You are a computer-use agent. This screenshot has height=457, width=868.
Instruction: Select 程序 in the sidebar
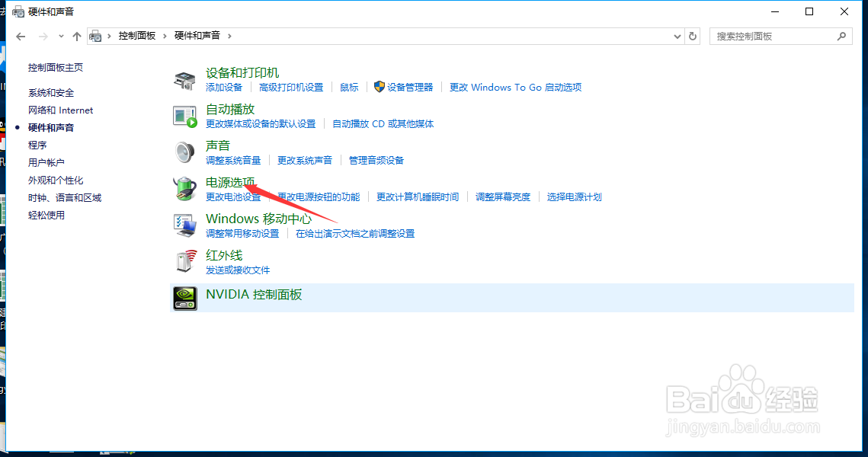click(x=36, y=145)
